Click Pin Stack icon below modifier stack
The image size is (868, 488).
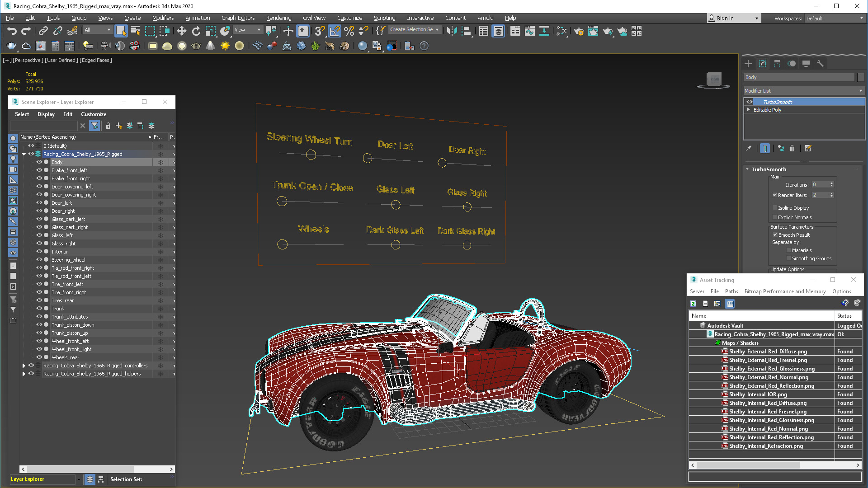point(749,148)
